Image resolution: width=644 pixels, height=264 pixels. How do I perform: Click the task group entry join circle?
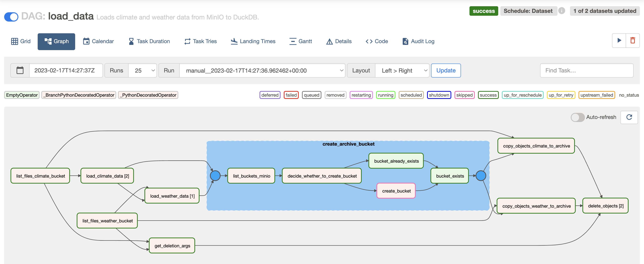(x=215, y=175)
